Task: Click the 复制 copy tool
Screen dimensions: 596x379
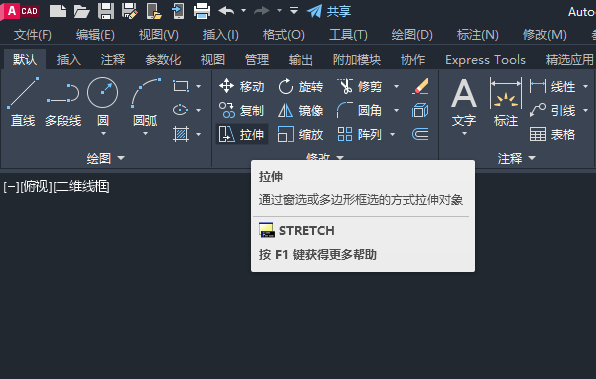Action: (x=241, y=111)
